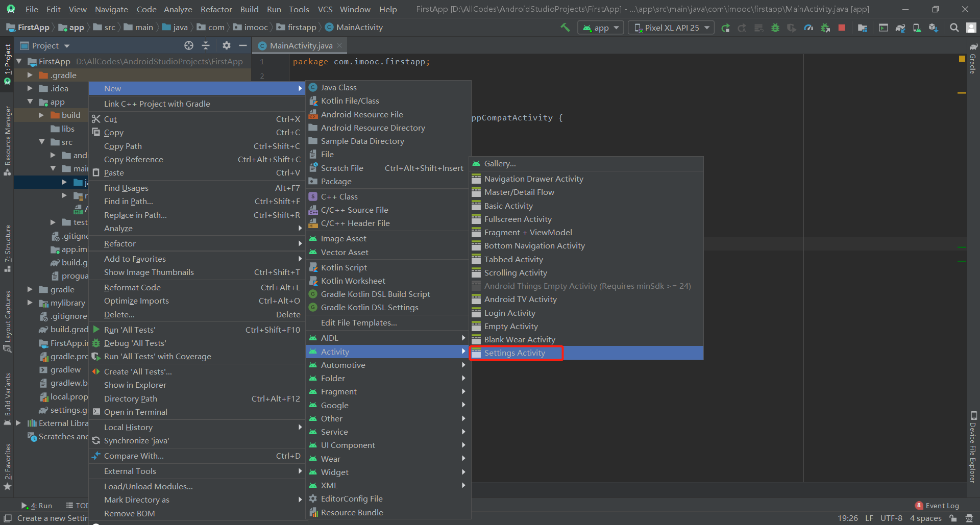Click the Profile app gauge icon
The image size is (980, 525).
[x=808, y=28]
